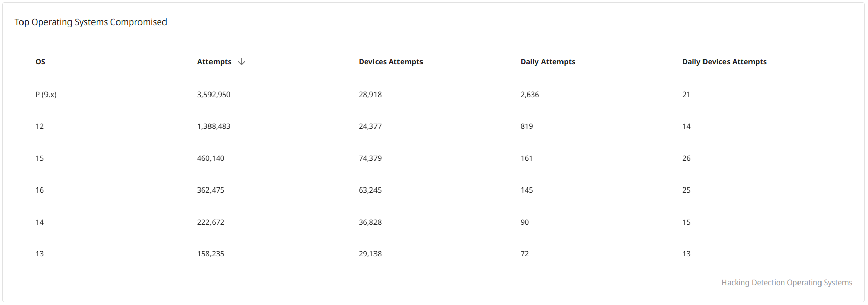Screen dimensions: 868x305
Task: Open Hacking Detection Operating Systems link
Action: click(786, 283)
